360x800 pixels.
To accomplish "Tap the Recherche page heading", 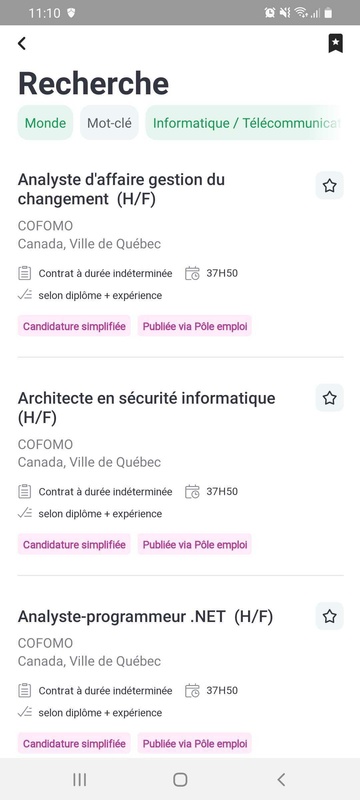I will pyautogui.click(x=93, y=84).
